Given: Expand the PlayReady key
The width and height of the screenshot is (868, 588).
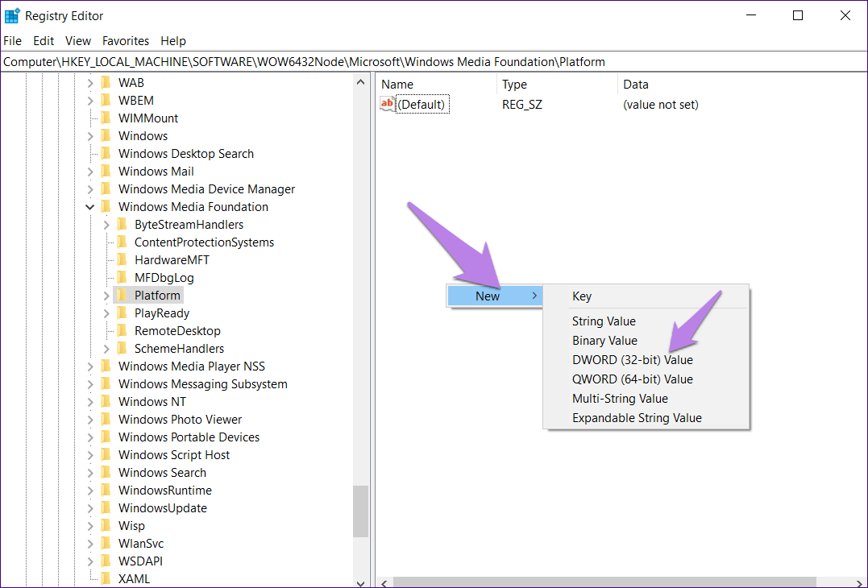Looking at the screenshot, I should click(106, 313).
